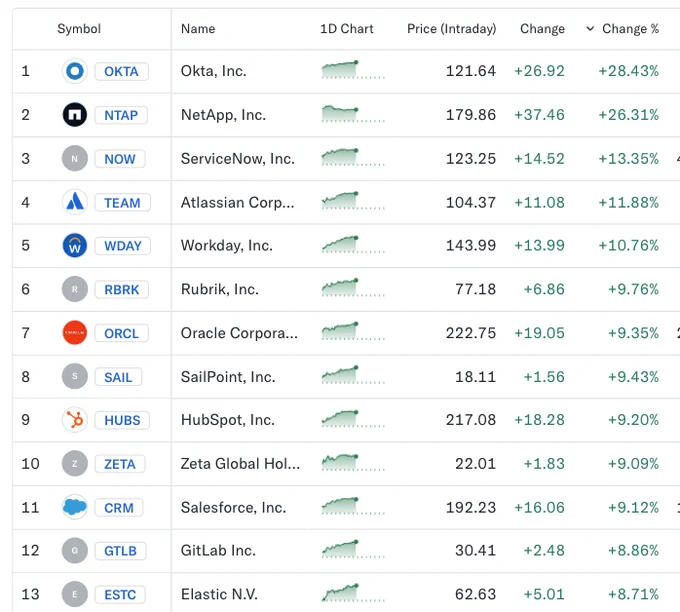
Task: Click the Salesforce cloud logo icon
Action: click(x=75, y=507)
